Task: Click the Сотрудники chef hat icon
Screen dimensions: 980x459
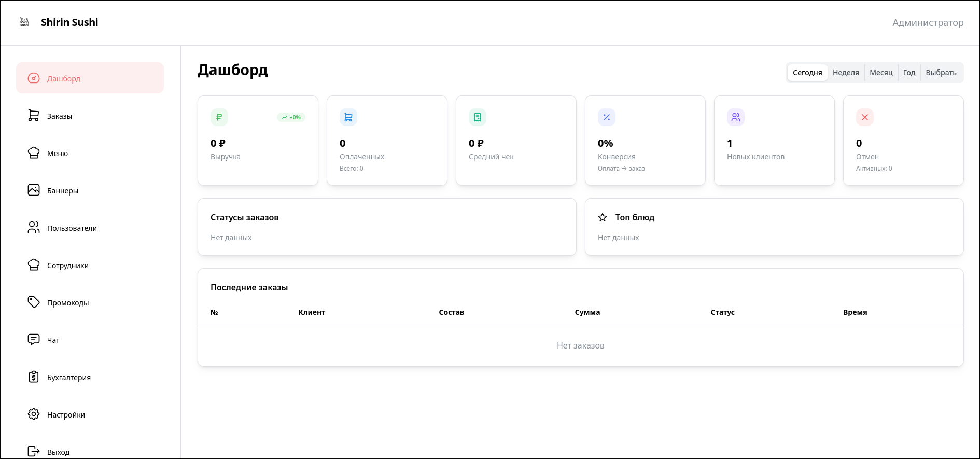Action: [x=34, y=265]
